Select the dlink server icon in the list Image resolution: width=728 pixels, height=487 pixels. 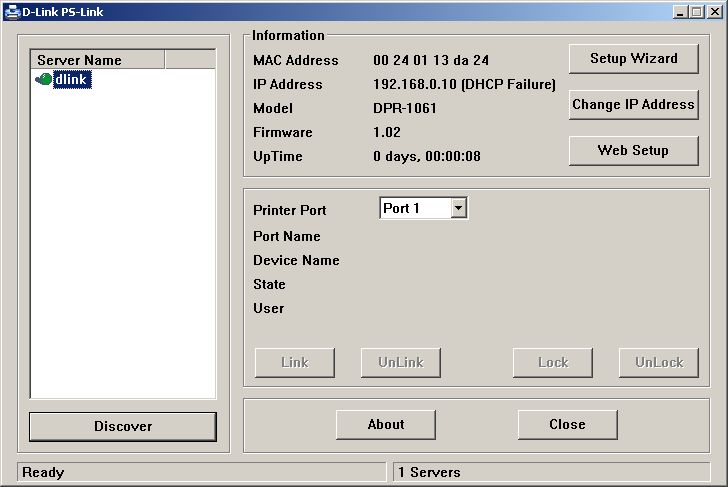pos(43,79)
